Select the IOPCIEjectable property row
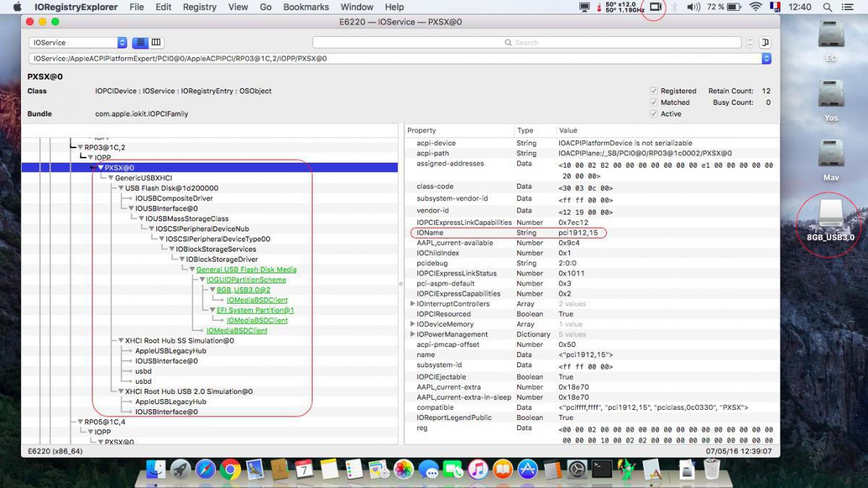Screen dimensions: 868x488 (x=592, y=377)
